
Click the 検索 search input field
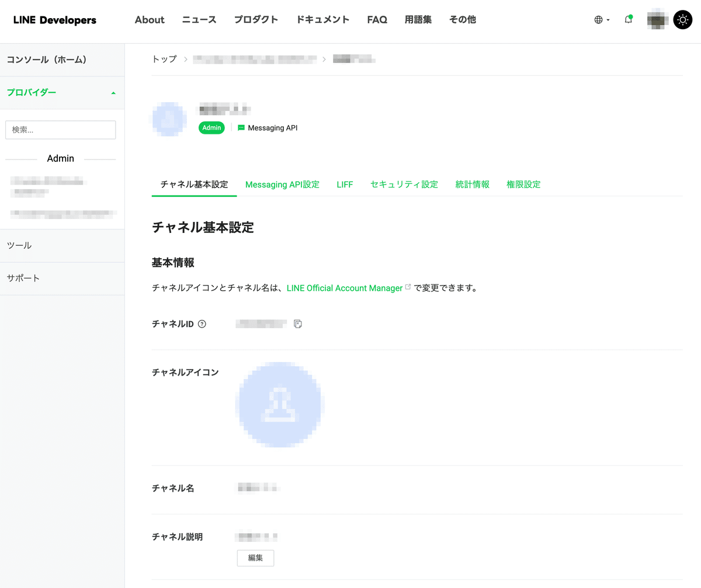pos(60,130)
